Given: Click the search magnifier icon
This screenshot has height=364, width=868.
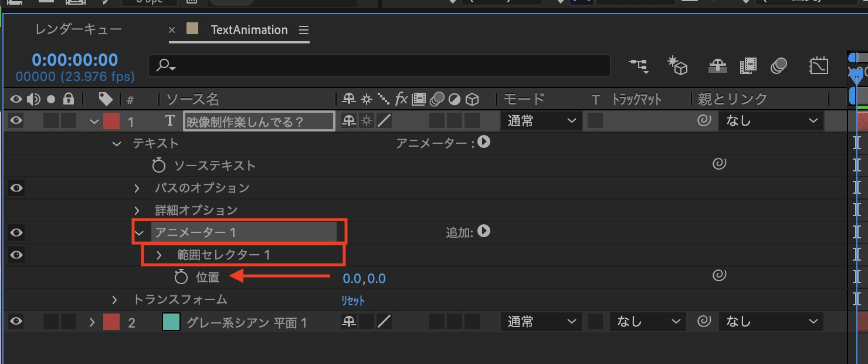Looking at the screenshot, I should click(165, 66).
